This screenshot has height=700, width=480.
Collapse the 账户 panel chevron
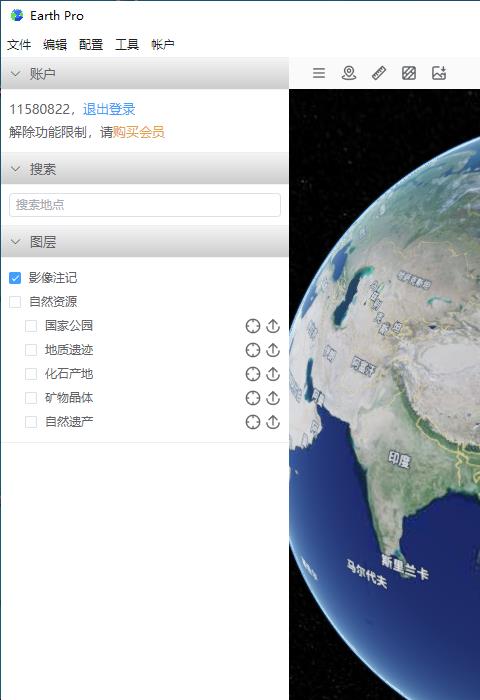[x=16, y=73]
